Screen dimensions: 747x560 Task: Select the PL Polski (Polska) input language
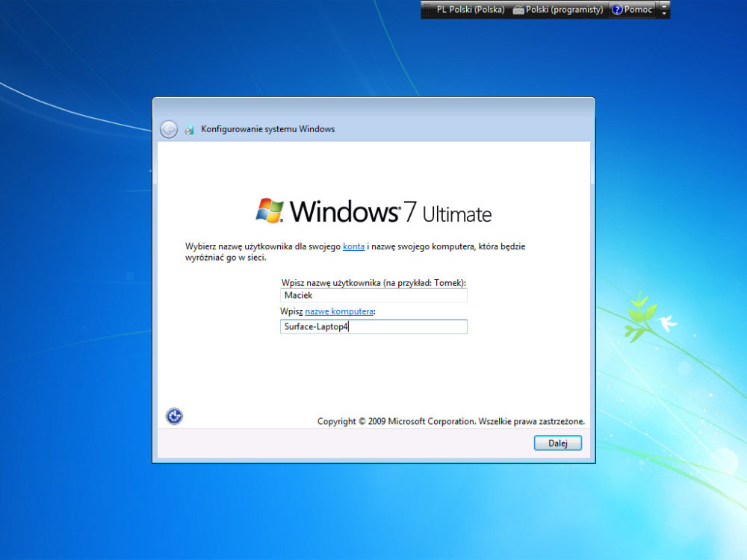click(470, 10)
